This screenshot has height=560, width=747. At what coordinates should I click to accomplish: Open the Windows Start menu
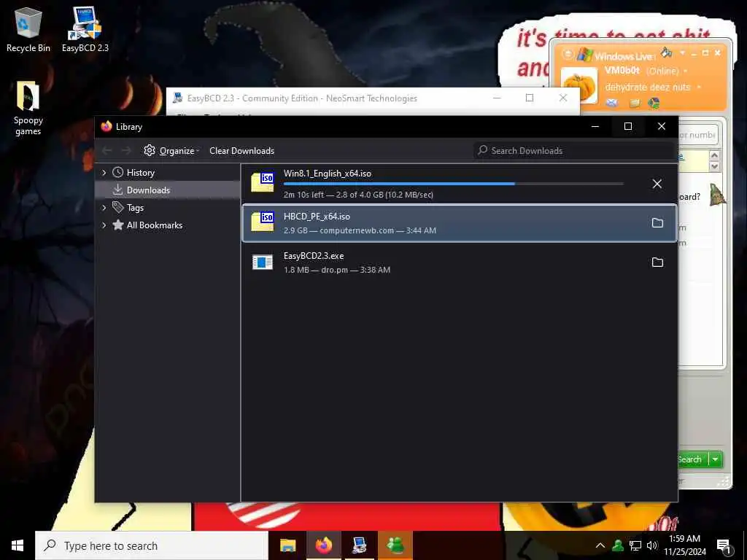click(x=18, y=545)
